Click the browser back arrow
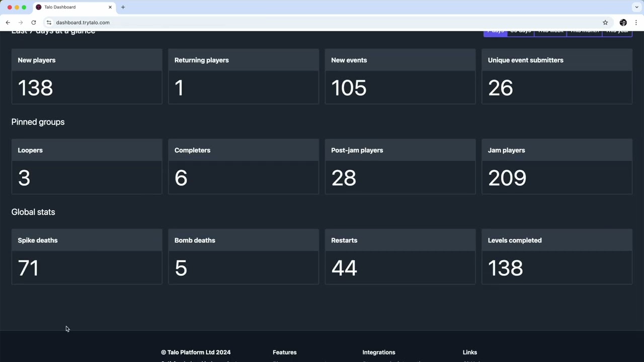This screenshot has width=644, height=362. (x=8, y=23)
